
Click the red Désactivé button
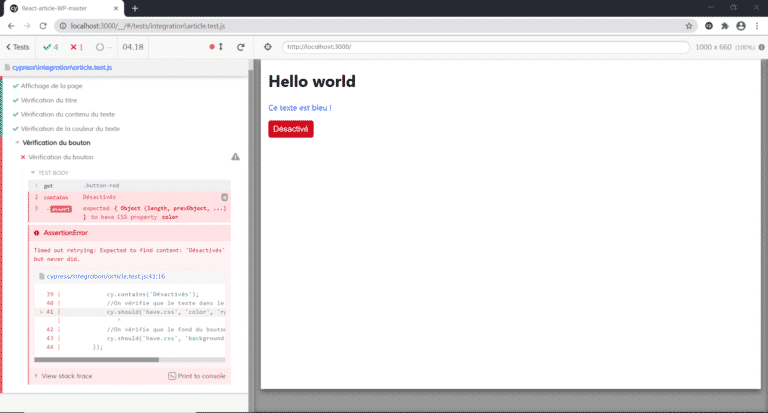290,129
